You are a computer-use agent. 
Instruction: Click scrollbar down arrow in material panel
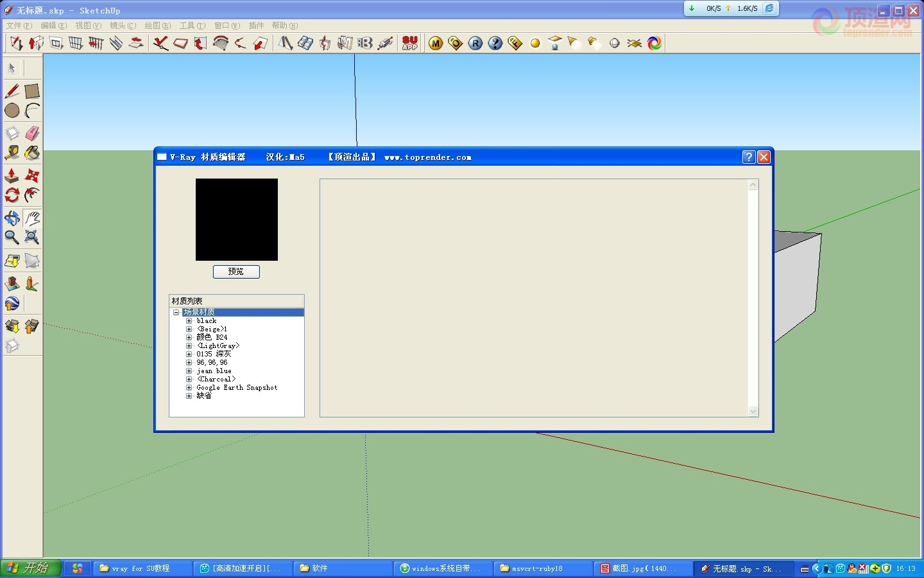point(753,411)
